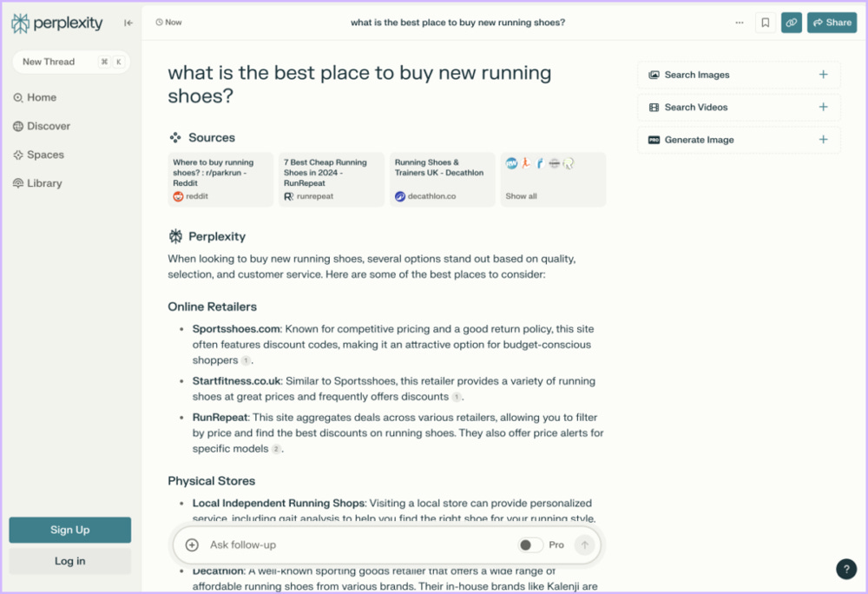This screenshot has height=594, width=868.
Task: Open citation 1 after Startfitness.co.uk paragraph
Action: 457,397
